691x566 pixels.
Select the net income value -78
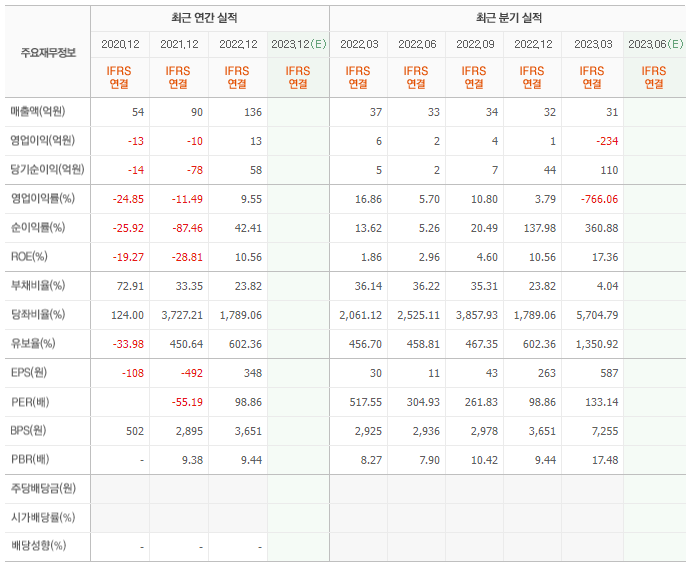coord(194,171)
